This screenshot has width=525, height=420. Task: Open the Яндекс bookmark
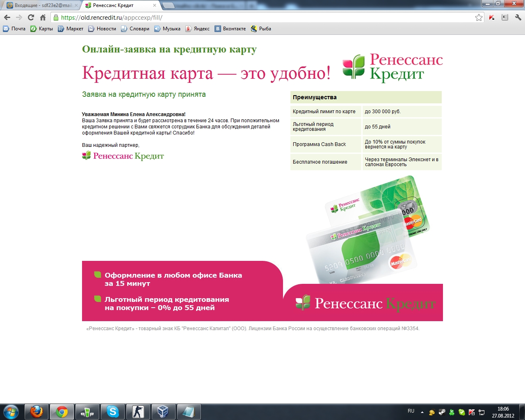[197, 29]
